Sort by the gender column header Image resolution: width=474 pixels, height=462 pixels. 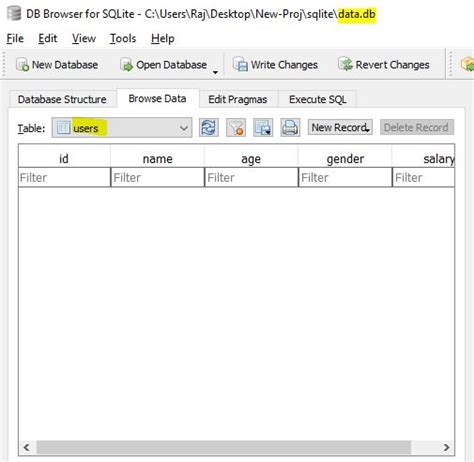click(x=345, y=159)
